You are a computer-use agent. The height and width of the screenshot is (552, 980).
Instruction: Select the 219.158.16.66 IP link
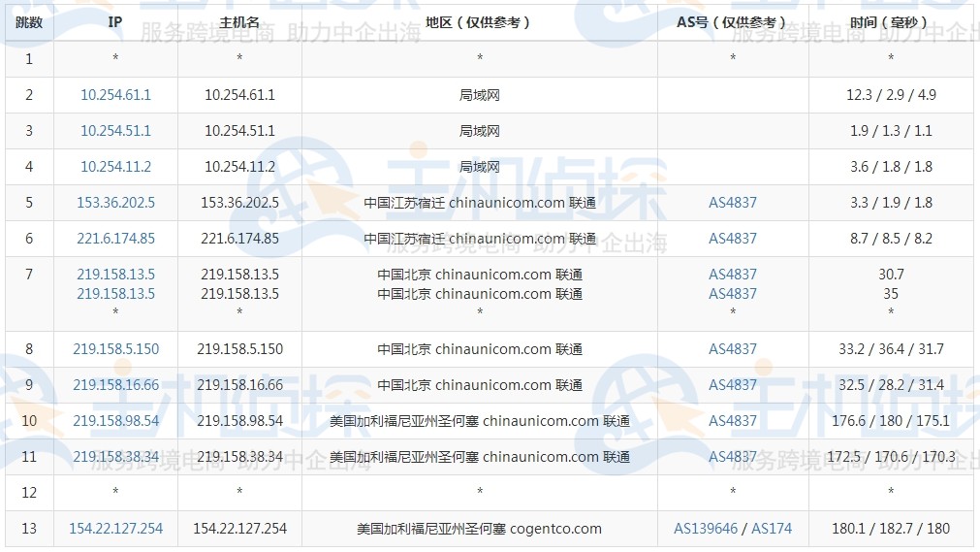point(115,385)
